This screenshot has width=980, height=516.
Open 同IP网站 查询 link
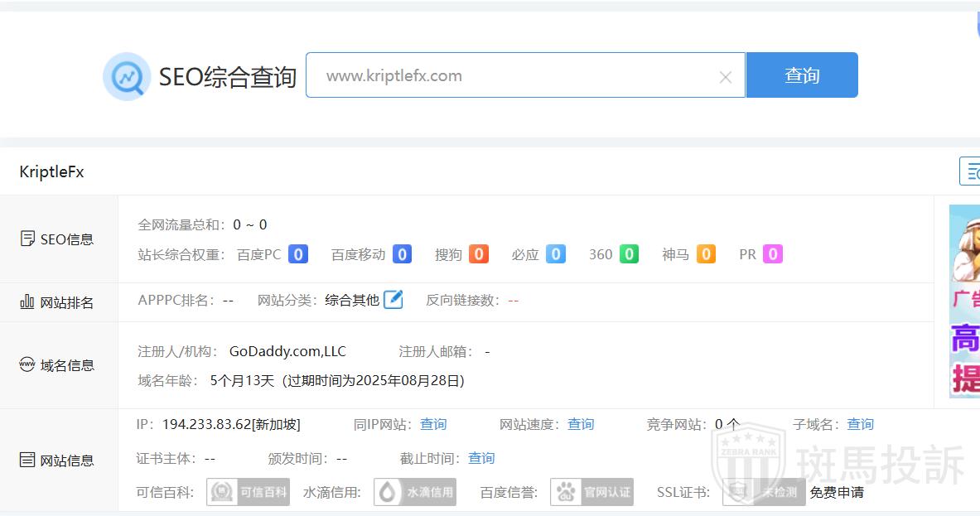tap(432, 424)
